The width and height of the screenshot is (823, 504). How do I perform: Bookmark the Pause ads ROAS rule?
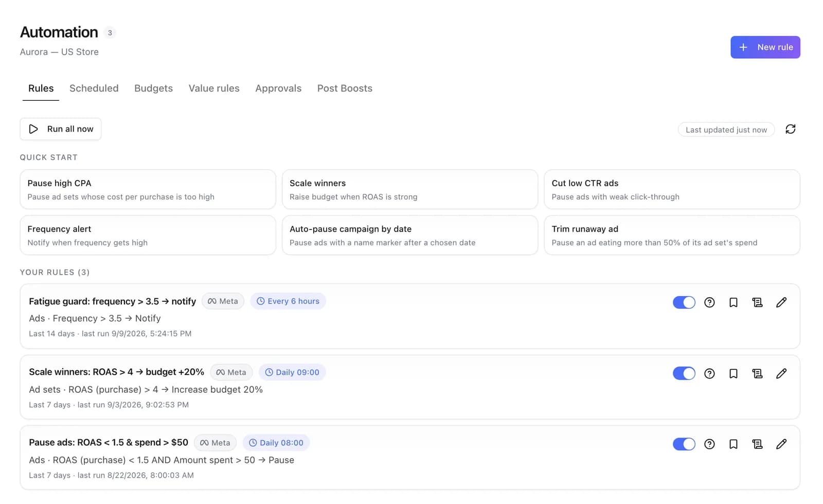[733, 444]
